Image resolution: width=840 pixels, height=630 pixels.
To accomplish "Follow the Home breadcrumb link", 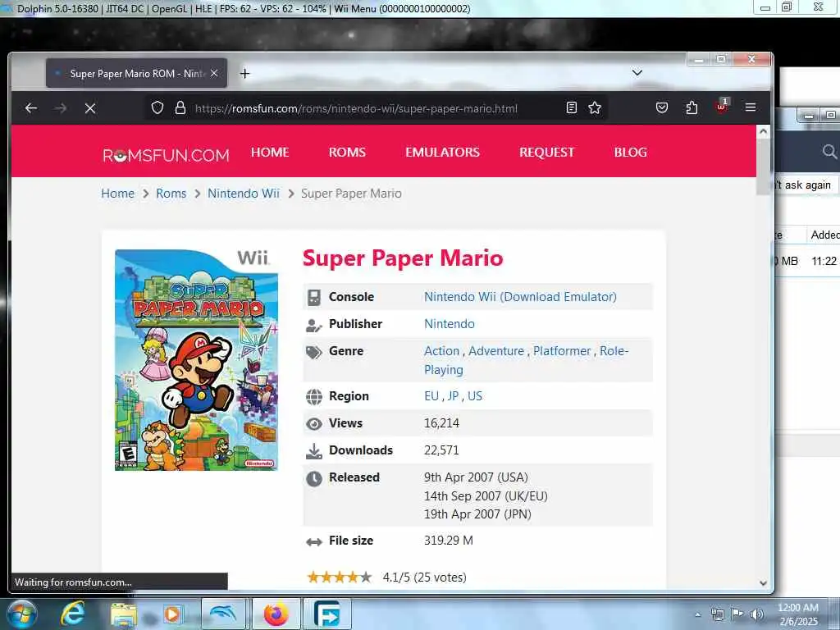I will [118, 194].
